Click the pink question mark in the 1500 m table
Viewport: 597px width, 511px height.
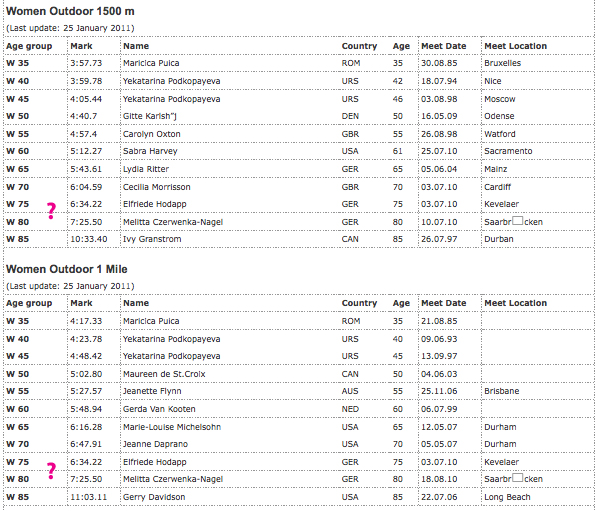tap(51, 211)
